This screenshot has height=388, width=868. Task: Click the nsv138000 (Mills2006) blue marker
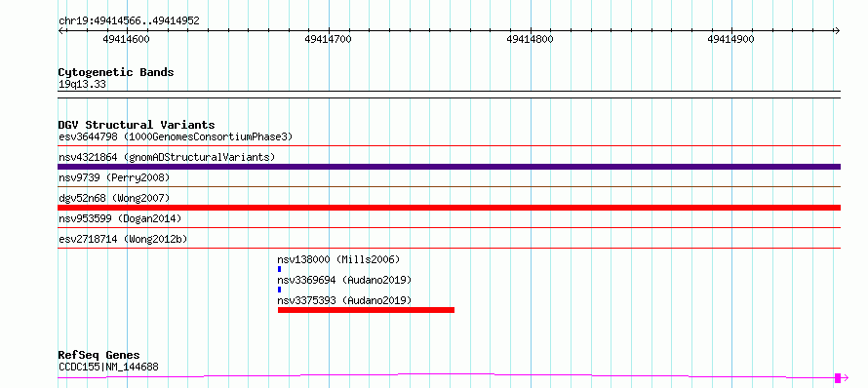pyautogui.click(x=279, y=269)
